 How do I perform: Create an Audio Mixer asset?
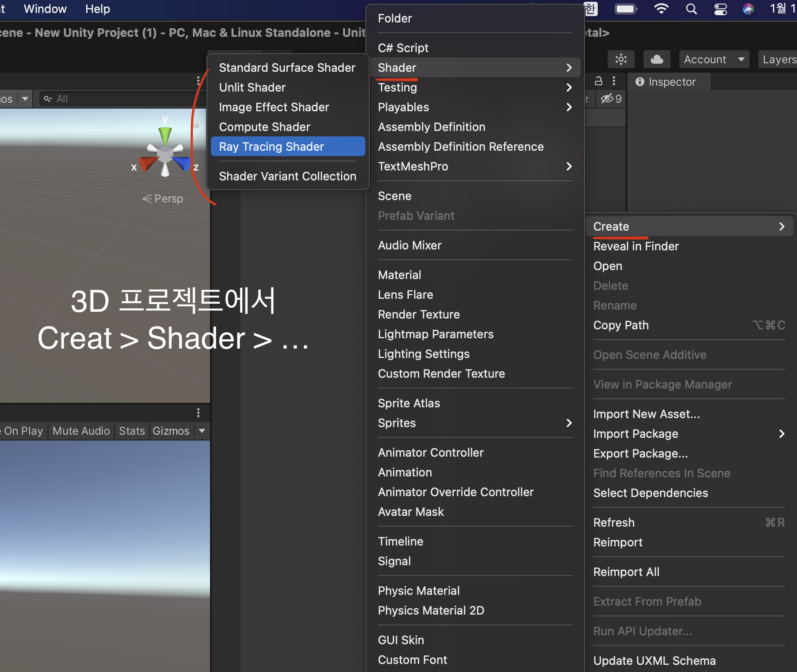475,245
